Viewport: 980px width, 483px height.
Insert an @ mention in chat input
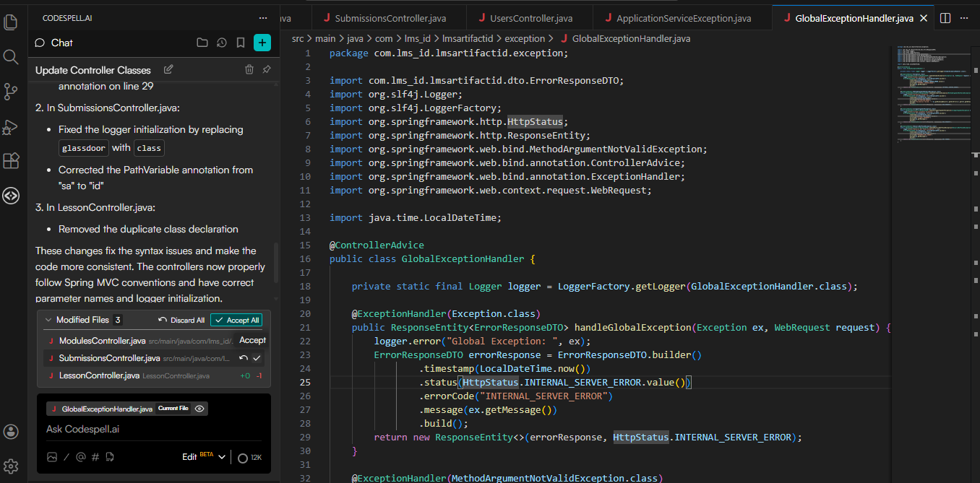pos(81,457)
